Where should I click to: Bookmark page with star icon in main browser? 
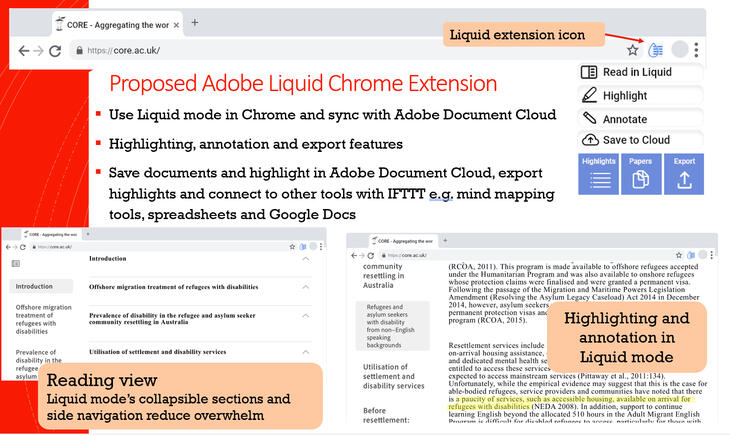click(x=632, y=50)
